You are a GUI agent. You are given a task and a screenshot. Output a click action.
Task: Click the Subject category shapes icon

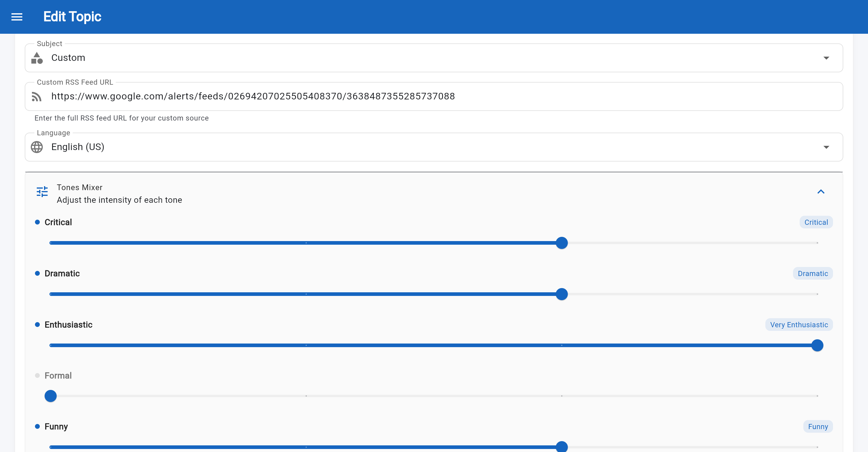click(37, 58)
